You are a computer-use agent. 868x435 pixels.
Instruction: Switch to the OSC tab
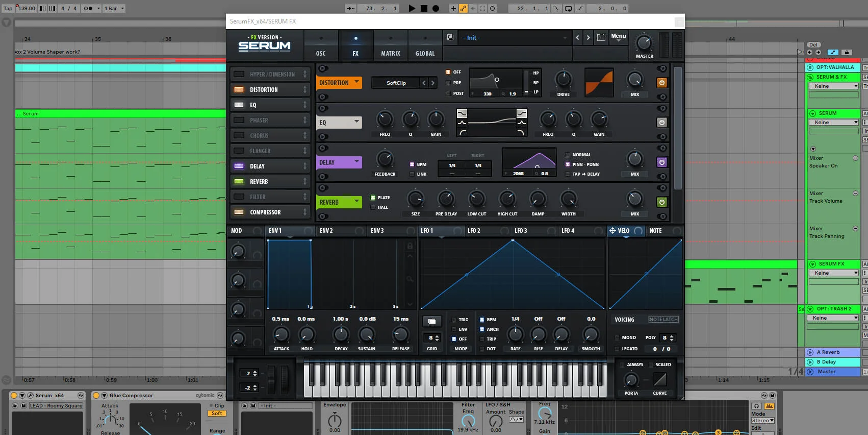[x=321, y=46]
